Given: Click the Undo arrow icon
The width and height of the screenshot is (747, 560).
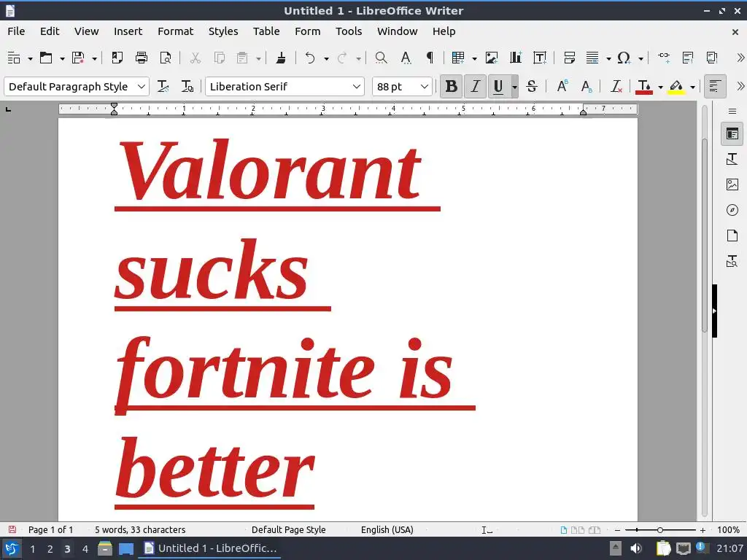Looking at the screenshot, I should 310,58.
